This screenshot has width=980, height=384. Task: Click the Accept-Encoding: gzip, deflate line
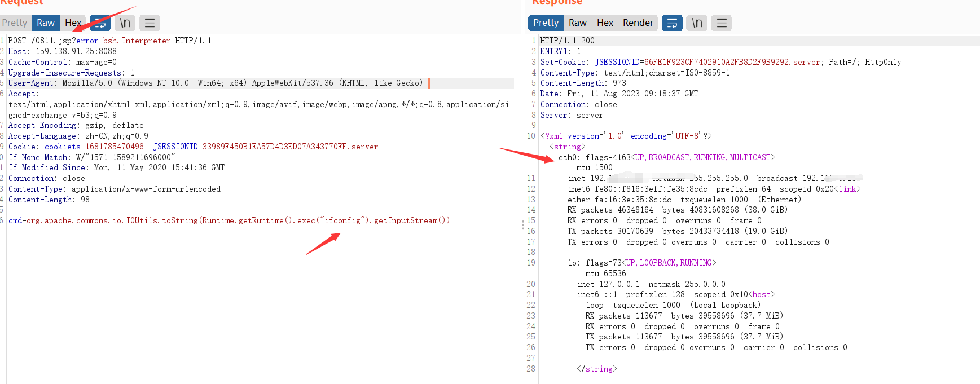[76, 125]
